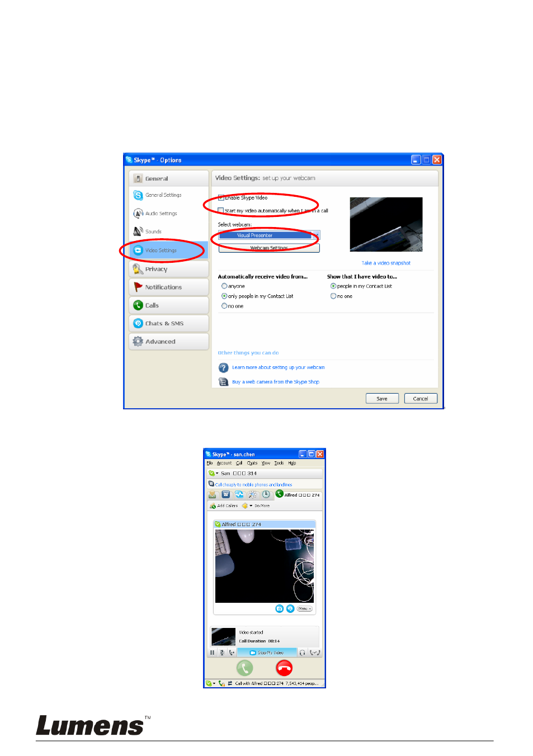This screenshot has height=756, width=533.
Task: Open the Tools menu
Action: click(279, 463)
